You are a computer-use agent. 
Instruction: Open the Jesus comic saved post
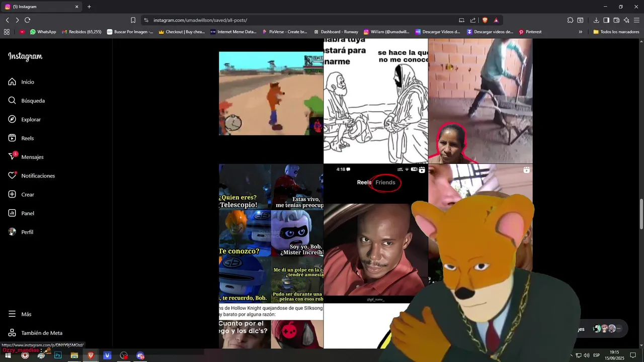[376, 101]
